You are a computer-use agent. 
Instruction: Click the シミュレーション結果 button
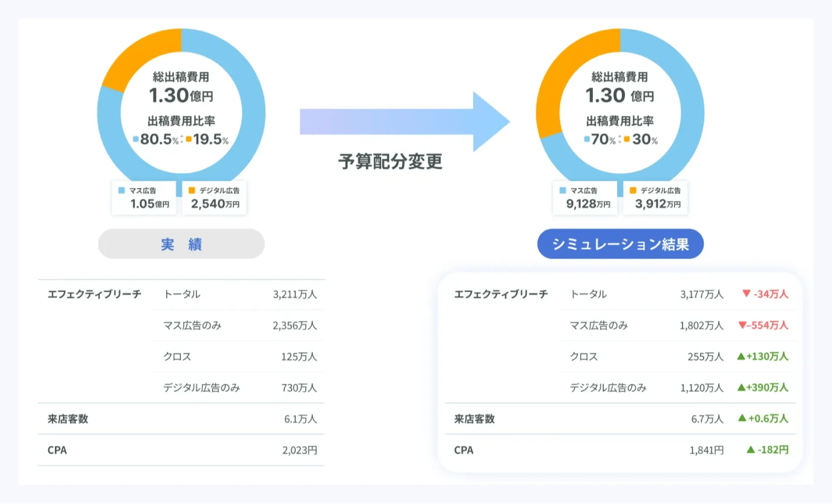coord(620,244)
